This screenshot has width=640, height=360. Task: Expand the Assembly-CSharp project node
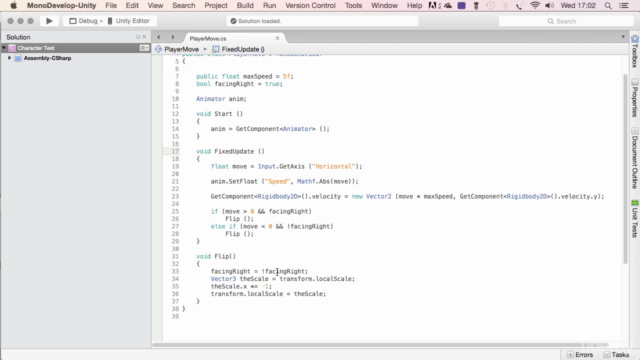[x=9, y=58]
